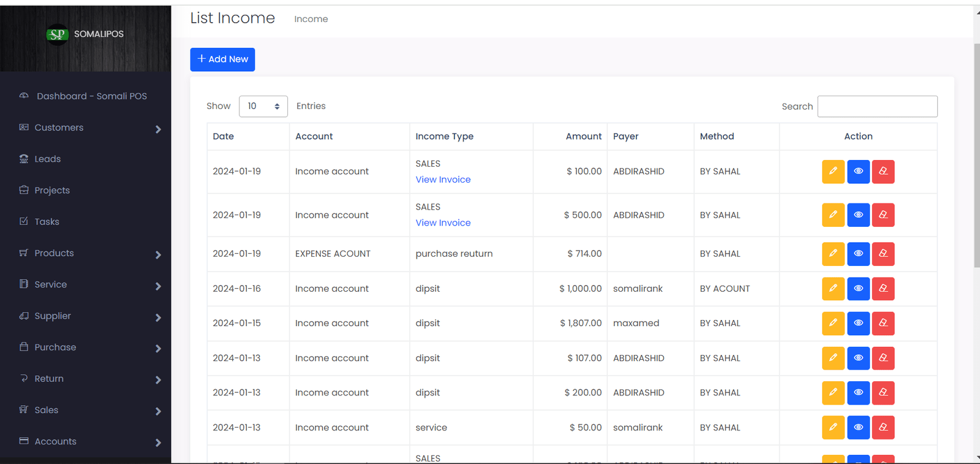The width and height of the screenshot is (980, 464).
Task: Edit the $200.00 dipsit row
Action: 833,393
